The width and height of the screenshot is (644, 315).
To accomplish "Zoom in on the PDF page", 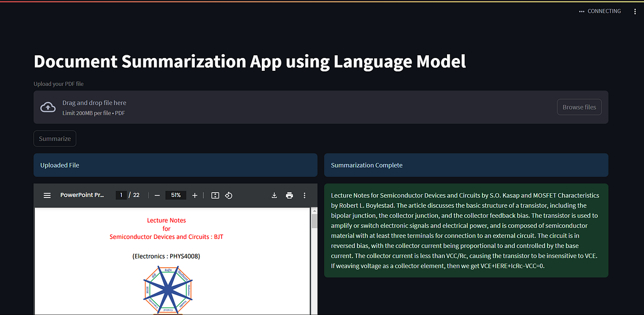I will (194, 195).
